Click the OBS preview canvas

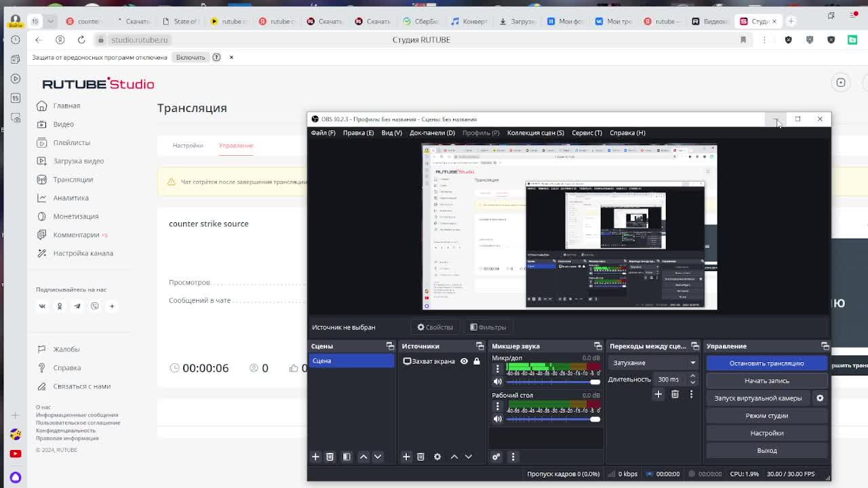click(x=569, y=227)
